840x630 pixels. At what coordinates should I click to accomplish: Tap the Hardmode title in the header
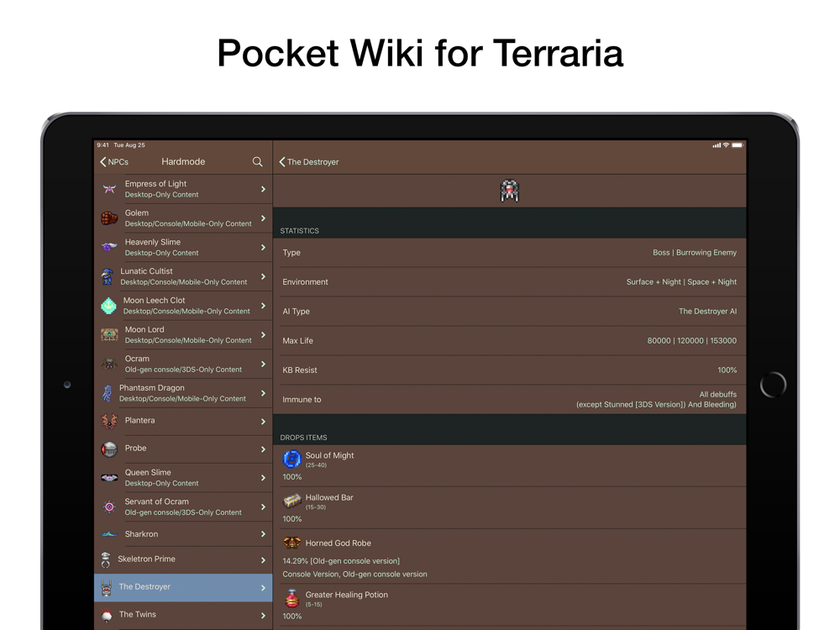coord(183,162)
